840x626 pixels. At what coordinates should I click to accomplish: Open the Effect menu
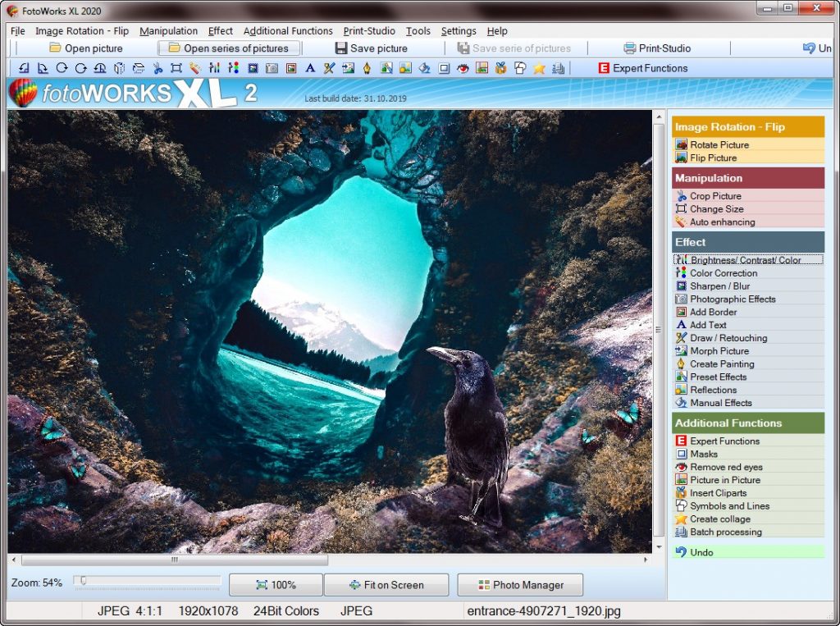coord(220,30)
